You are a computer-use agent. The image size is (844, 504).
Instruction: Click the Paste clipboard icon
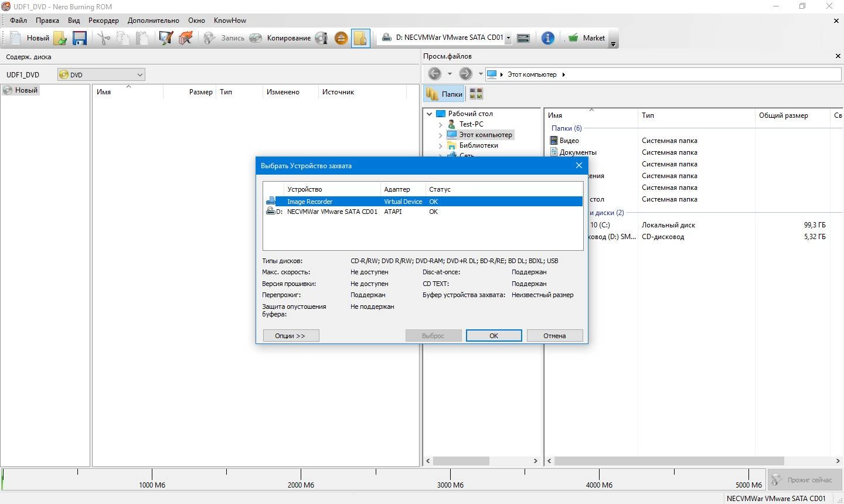point(142,38)
